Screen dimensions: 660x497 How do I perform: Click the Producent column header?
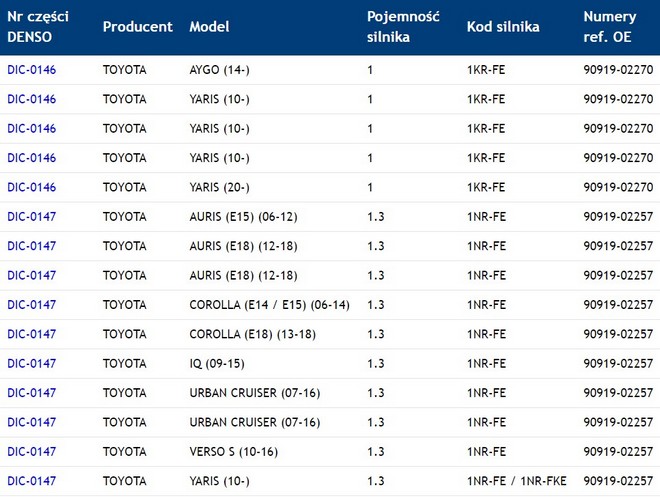[x=137, y=27]
